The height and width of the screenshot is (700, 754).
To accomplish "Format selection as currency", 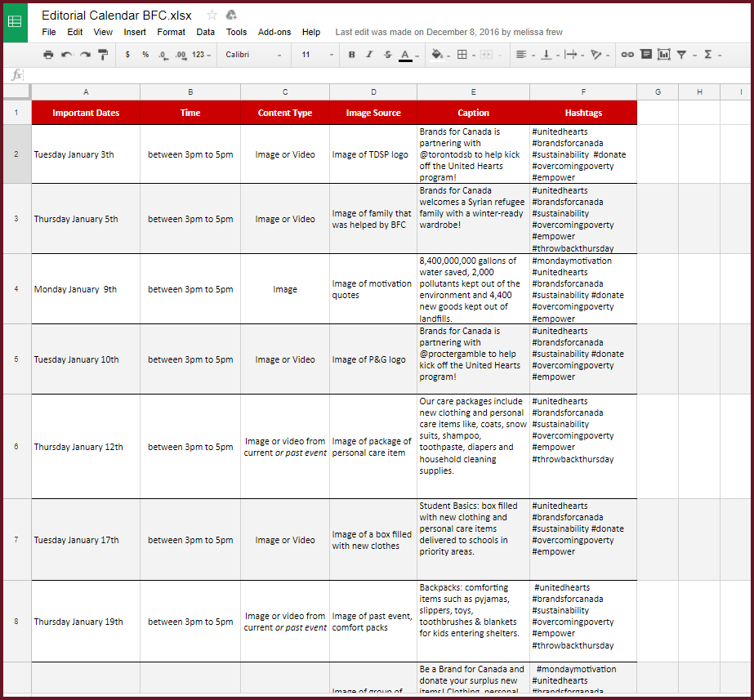I will 127,55.
